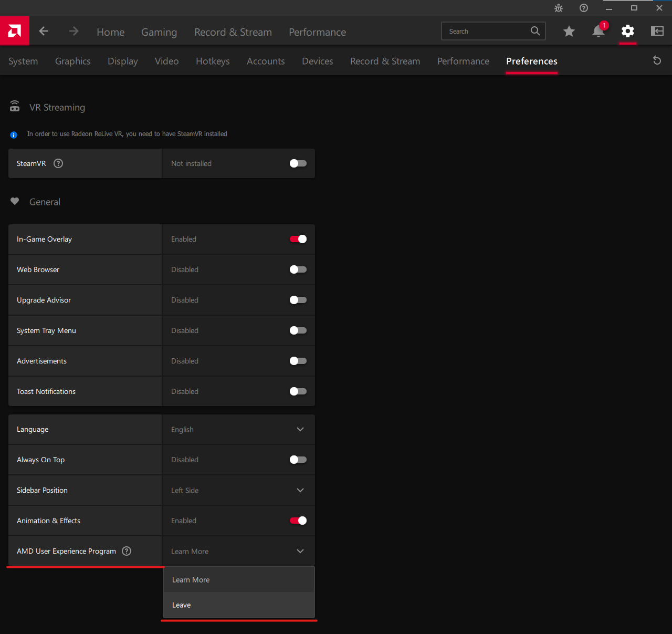Click the 'AMD User Experience Program' label
The width and height of the screenshot is (672, 634).
[66, 551]
